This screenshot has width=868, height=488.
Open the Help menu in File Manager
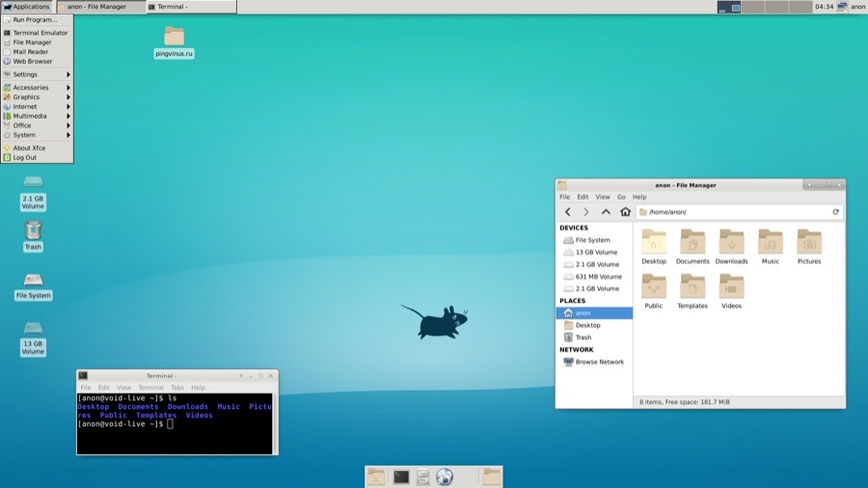639,197
